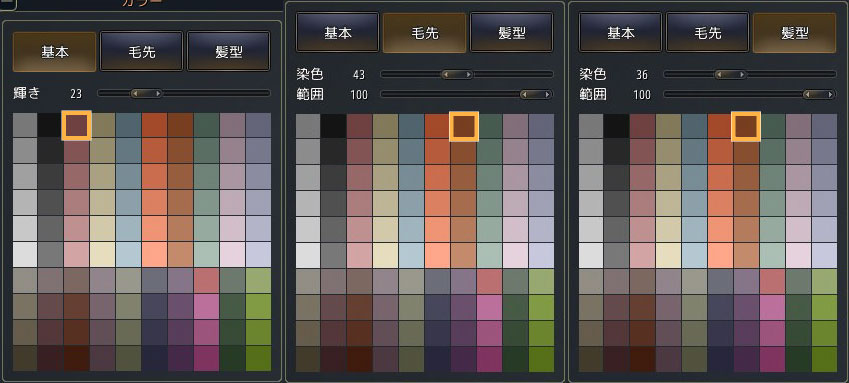The width and height of the screenshot is (849, 383).
Task: Choose the cream yellow swatch in the middle panel
Action: 385,256
